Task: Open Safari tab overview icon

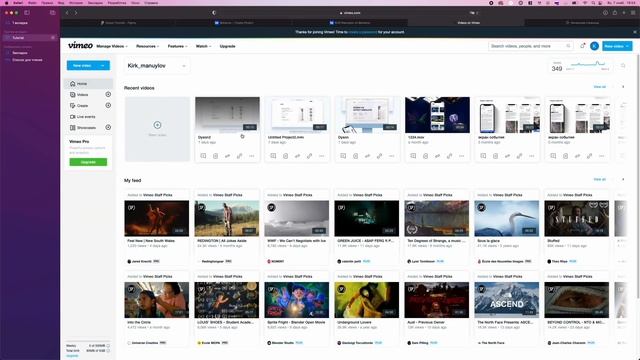Action: click(x=633, y=13)
